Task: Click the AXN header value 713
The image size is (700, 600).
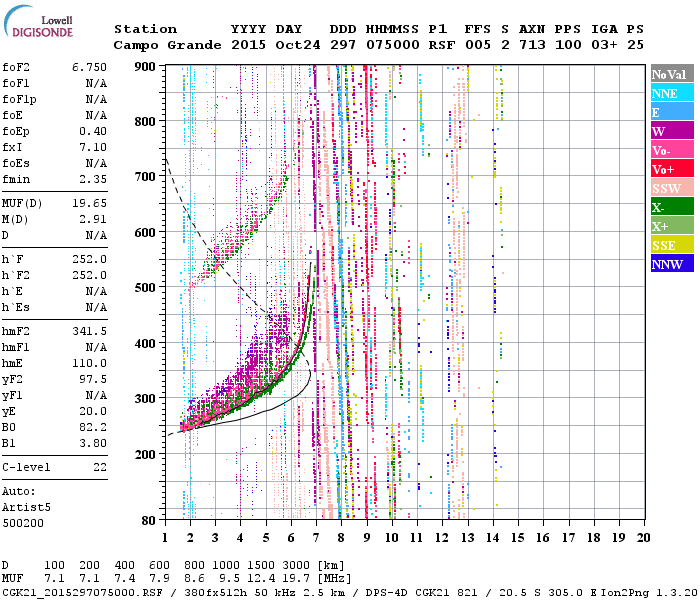Action: (x=532, y=45)
